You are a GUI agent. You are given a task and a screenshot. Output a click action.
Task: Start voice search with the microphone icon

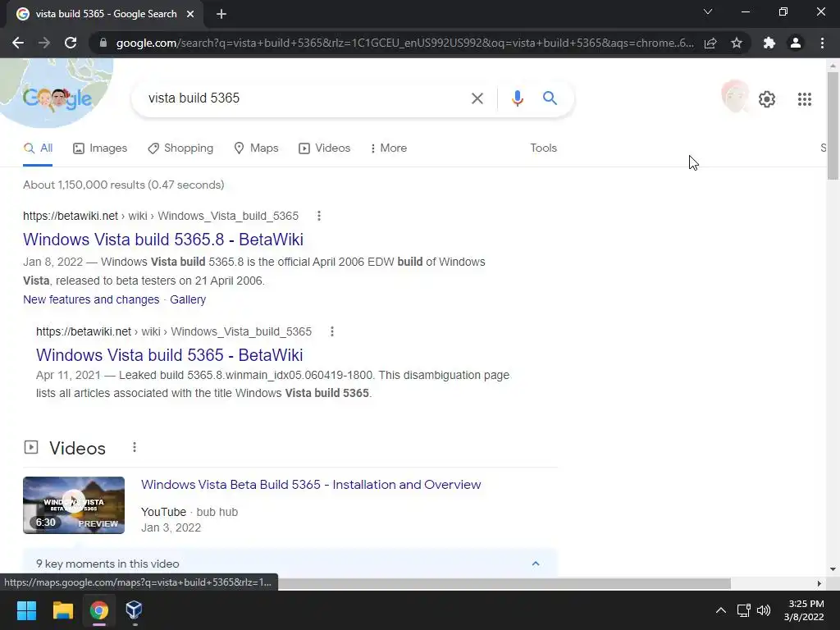click(517, 98)
